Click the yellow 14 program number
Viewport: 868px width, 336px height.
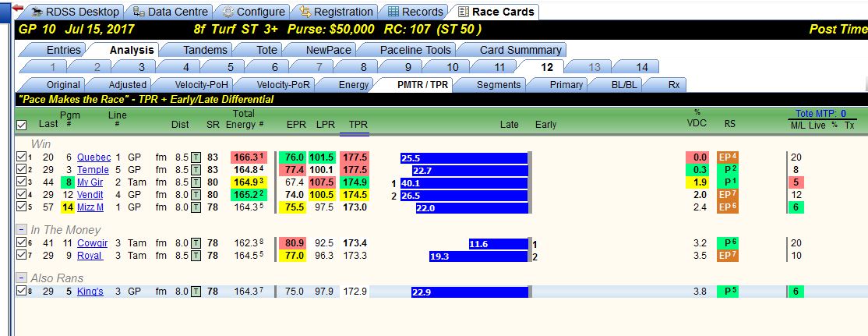click(68, 207)
